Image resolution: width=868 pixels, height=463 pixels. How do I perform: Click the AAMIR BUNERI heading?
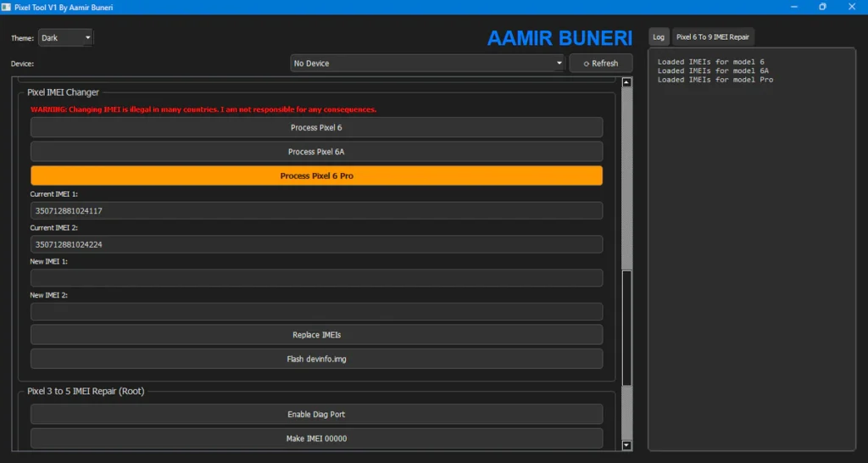pyautogui.click(x=559, y=38)
